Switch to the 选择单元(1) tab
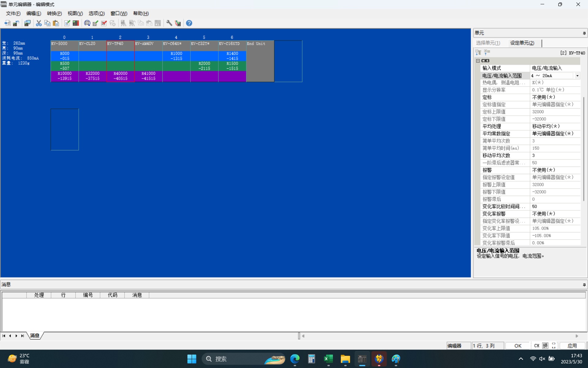This screenshot has height=368, width=588. pyautogui.click(x=488, y=43)
